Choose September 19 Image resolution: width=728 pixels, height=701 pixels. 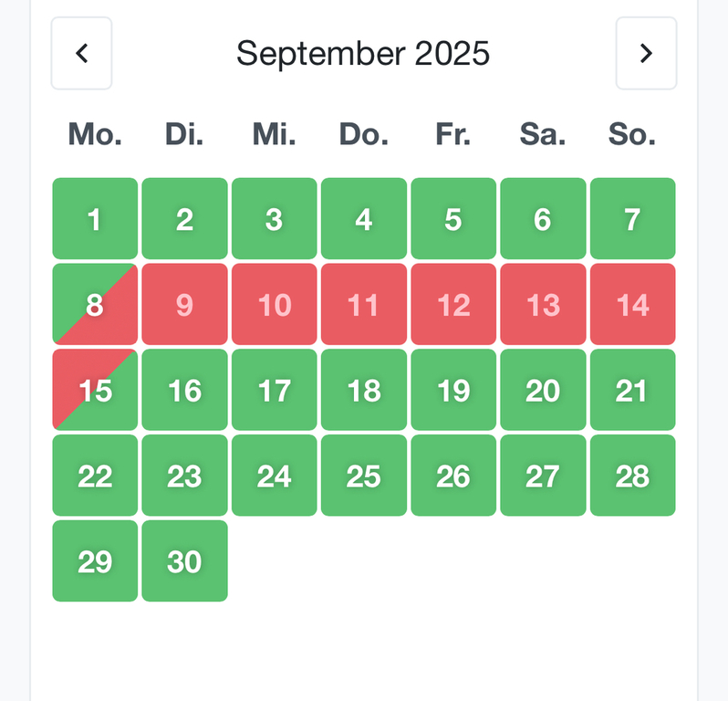[453, 391]
